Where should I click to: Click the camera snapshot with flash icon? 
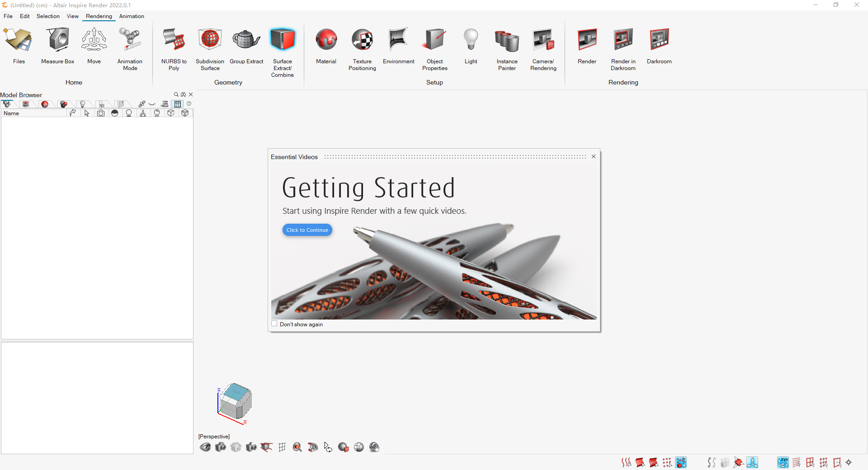[x=251, y=447]
